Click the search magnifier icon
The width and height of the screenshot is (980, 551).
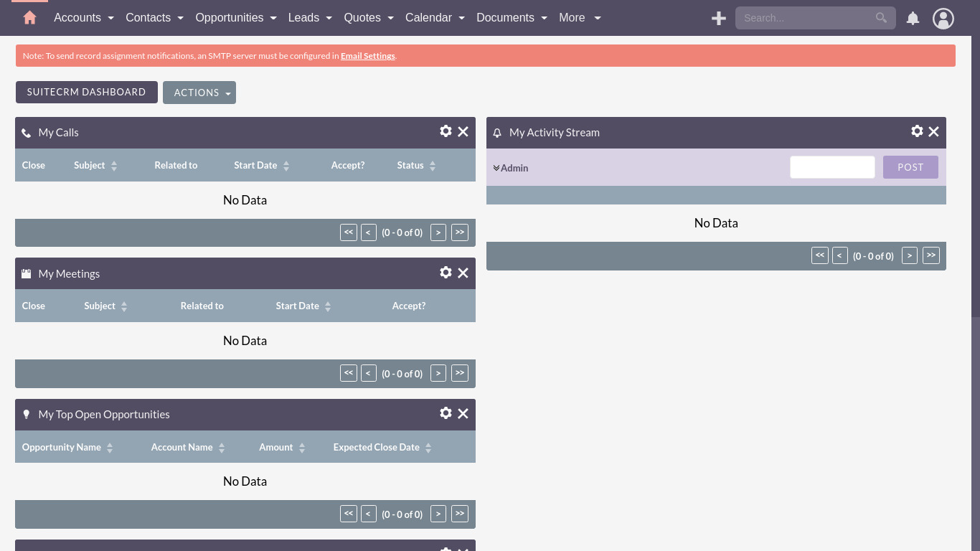[881, 18]
